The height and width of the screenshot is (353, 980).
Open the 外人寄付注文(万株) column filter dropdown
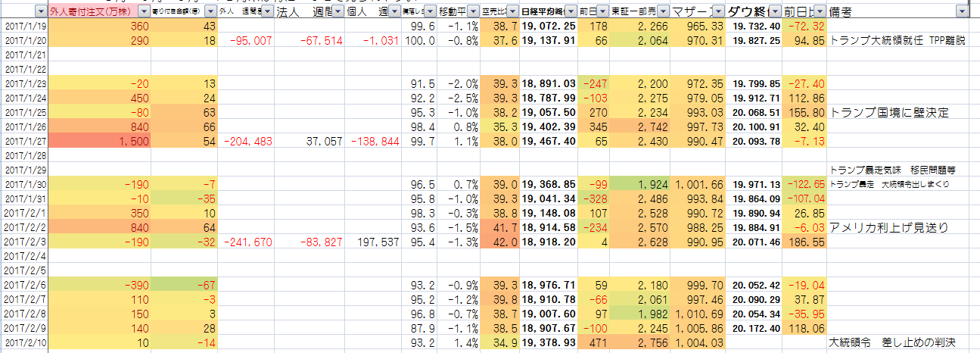144,12
